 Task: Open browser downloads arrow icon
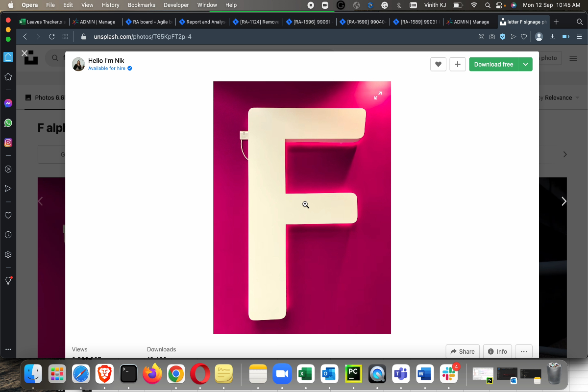pos(553,37)
